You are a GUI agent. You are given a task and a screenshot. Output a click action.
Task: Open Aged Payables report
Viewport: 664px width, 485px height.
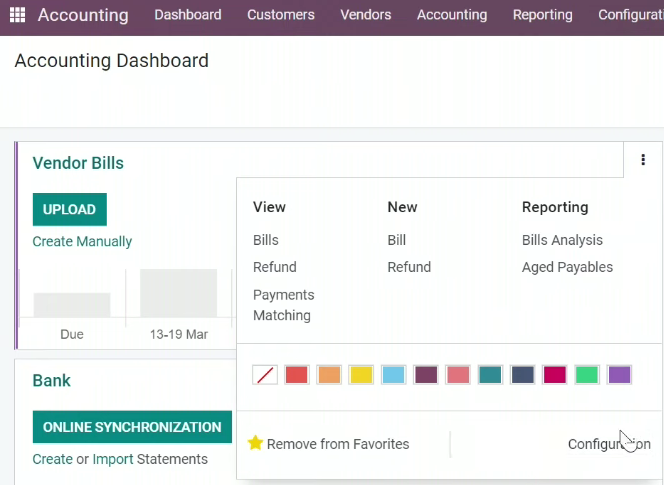coord(567,267)
